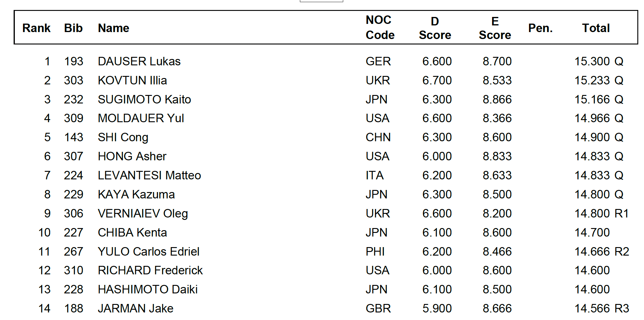Click the Rank column header
The image size is (644, 320).
click(36, 28)
